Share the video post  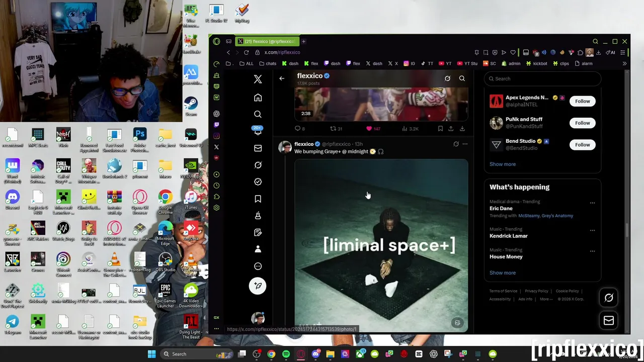pos(451,129)
